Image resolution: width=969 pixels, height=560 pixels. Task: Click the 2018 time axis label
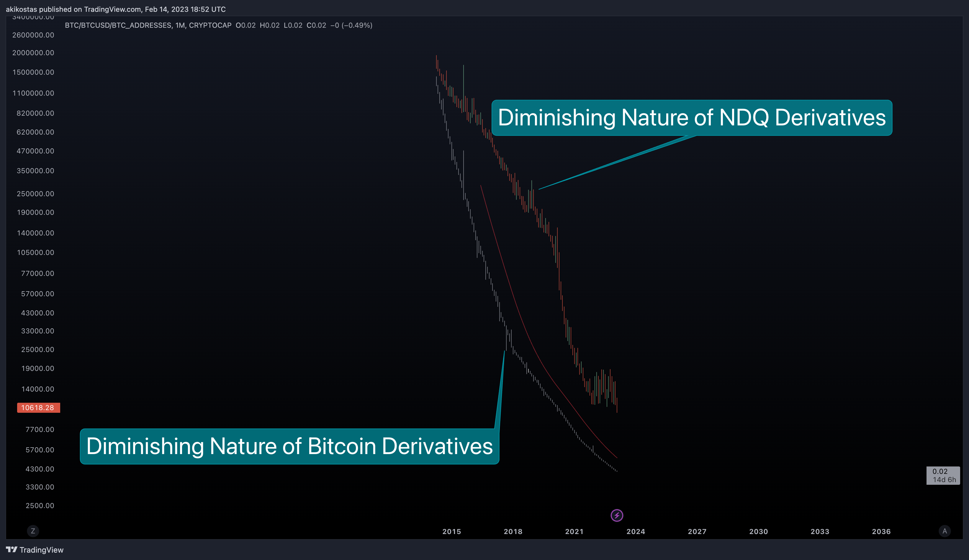click(x=513, y=532)
